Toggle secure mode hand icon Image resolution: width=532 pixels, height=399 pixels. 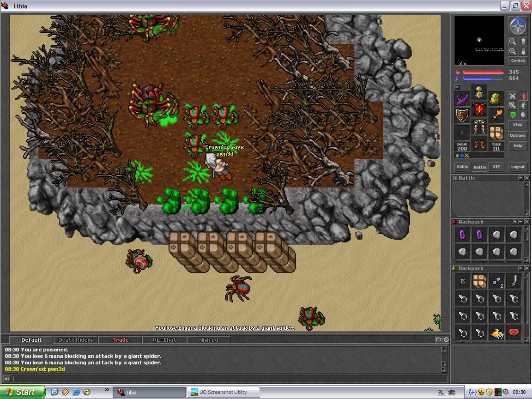coord(523,115)
